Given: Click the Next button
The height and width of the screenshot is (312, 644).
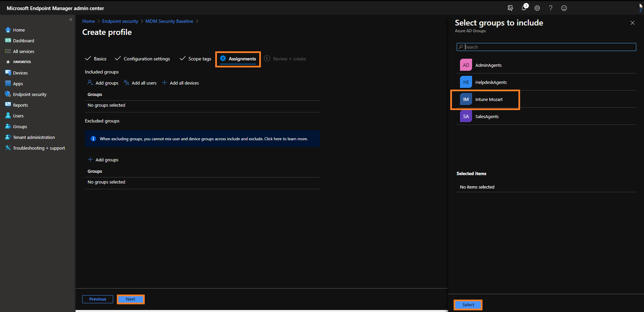Looking at the screenshot, I should tap(131, 299).
